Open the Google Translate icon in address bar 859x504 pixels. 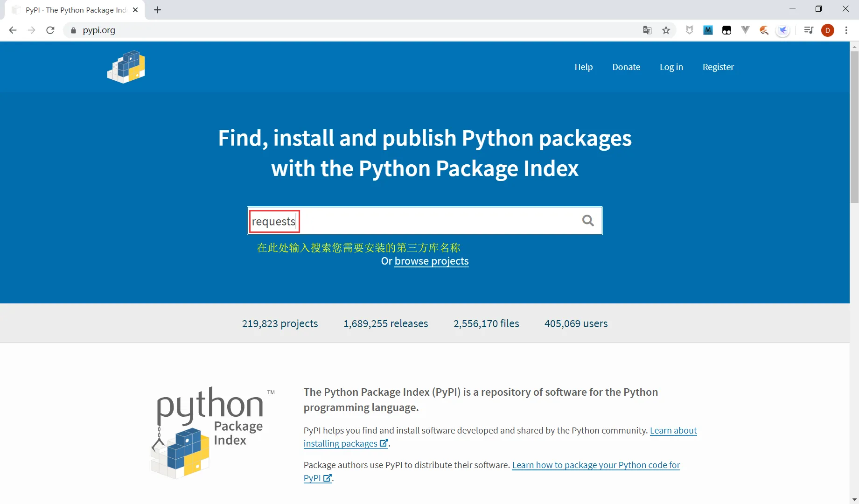(x=647, y=30)
